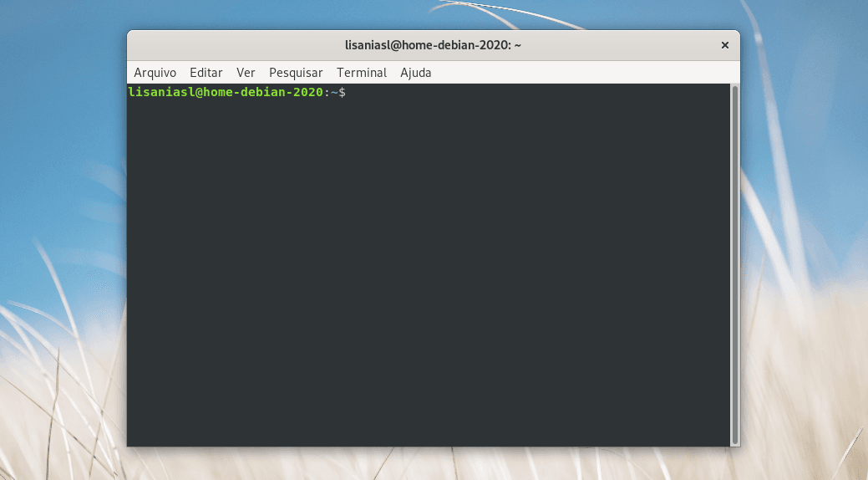The image size is (868, 480).
Task: Click the window title lisaniasl@home-debian-2020
Action: (433, 45)
